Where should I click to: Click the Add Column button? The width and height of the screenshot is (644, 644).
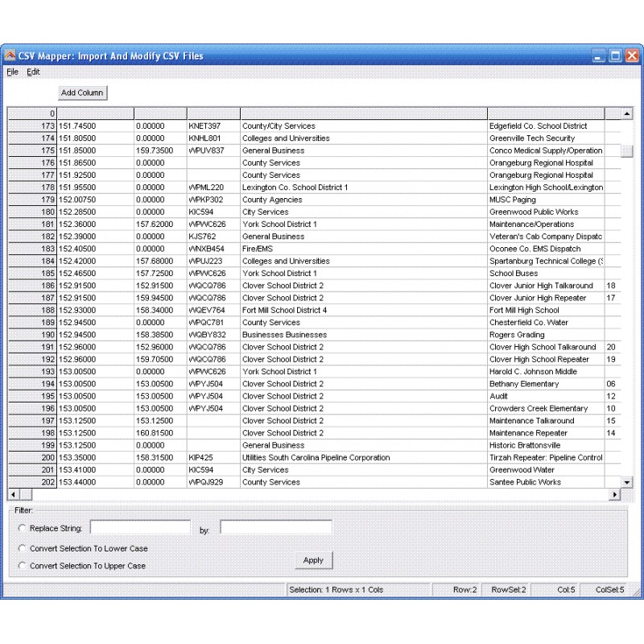point(81,93)
